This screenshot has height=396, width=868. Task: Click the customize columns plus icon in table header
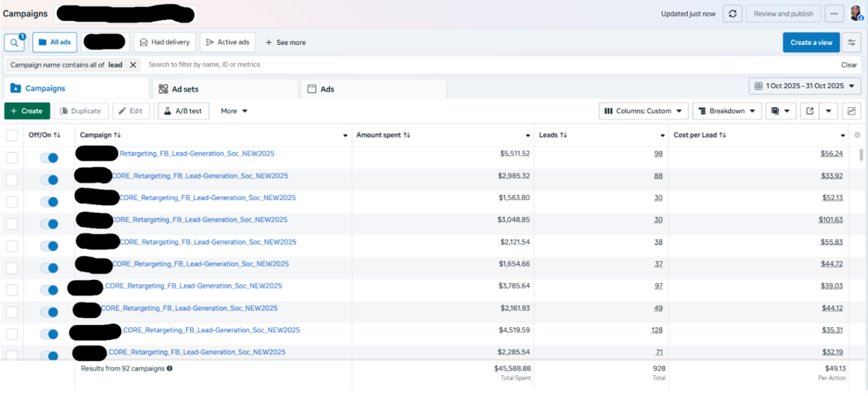[x=858, y=135]
